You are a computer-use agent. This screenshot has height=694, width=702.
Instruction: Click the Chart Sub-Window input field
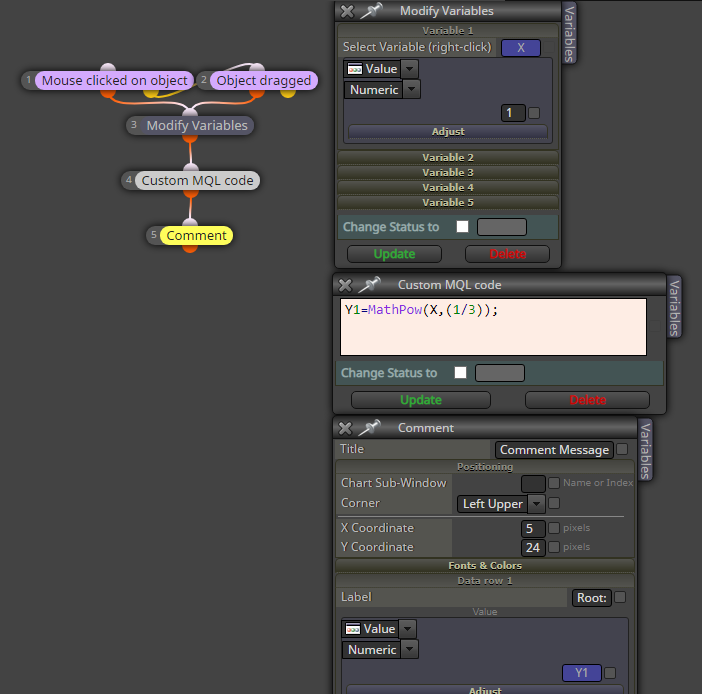pyautogui.click(x=533, y=484)
